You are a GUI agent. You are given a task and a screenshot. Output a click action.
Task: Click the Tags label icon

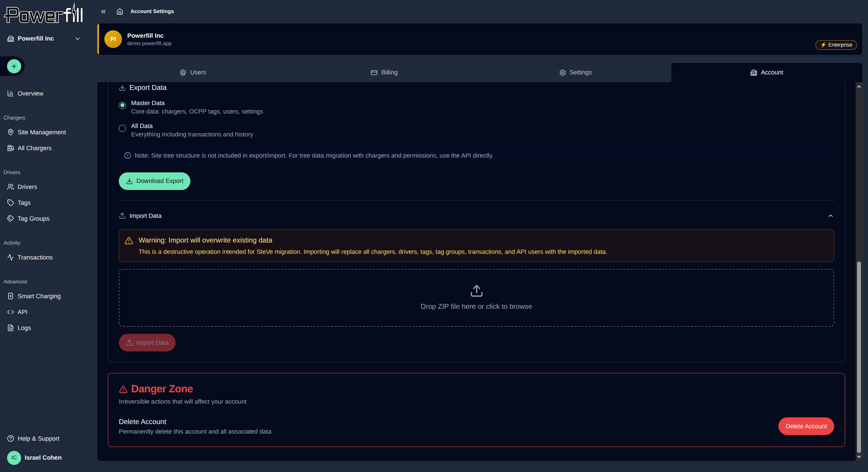(x=11, y=203)
